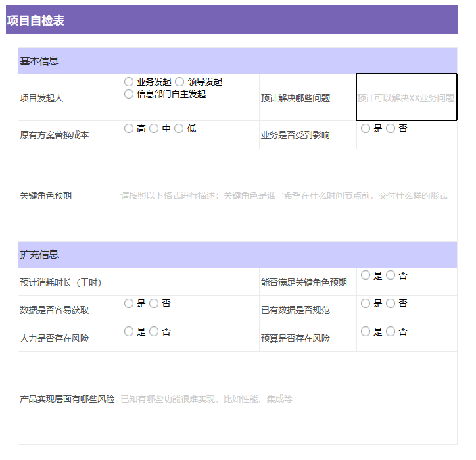This screenshot has width=476, height=460.
Task: Click the 能否满足关键角色预期 label
Action: pyautogui.click(x=304, y=282)
